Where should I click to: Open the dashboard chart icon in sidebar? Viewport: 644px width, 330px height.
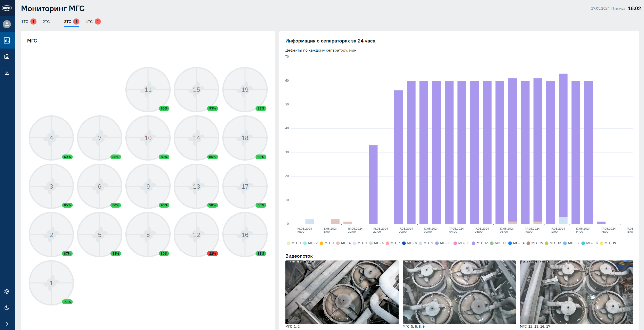click(x=7, y=40)
